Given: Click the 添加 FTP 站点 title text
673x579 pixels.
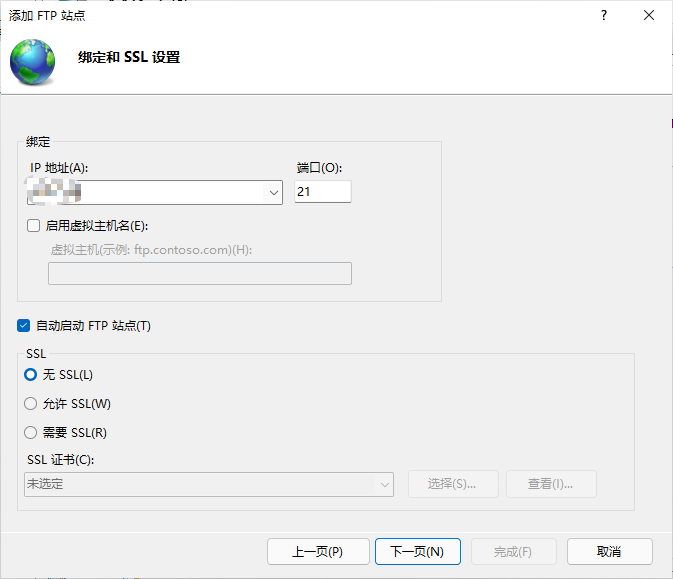Looking at the screenshot, I should click(x=47, y=15).
